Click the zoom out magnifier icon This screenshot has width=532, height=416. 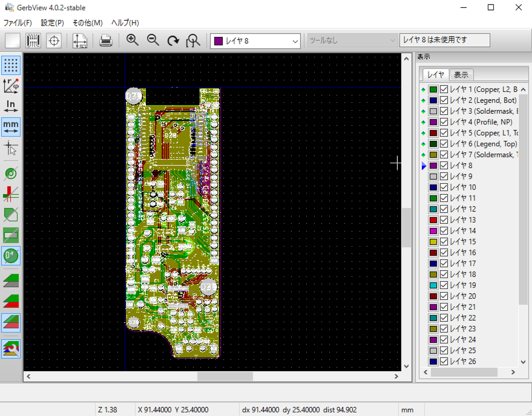click(x=153, y=40)
